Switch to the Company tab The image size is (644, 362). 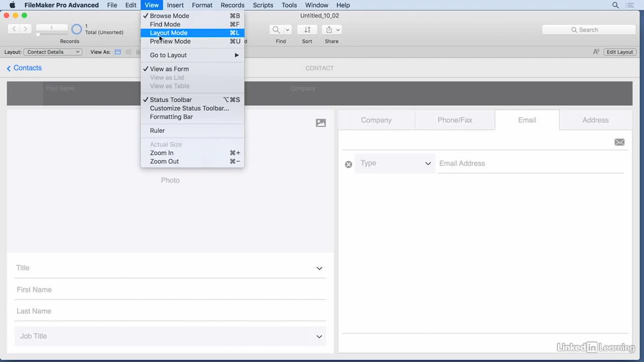point(376,120)
